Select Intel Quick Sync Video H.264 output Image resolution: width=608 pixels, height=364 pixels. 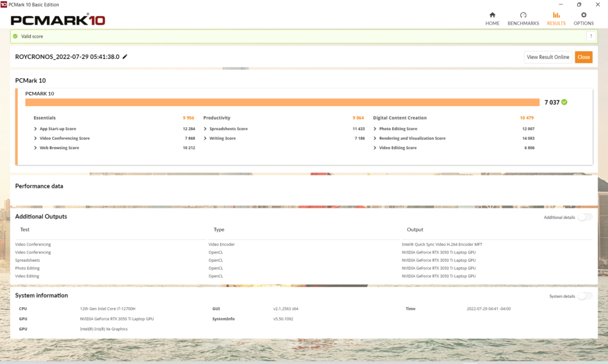coord(442,244)
